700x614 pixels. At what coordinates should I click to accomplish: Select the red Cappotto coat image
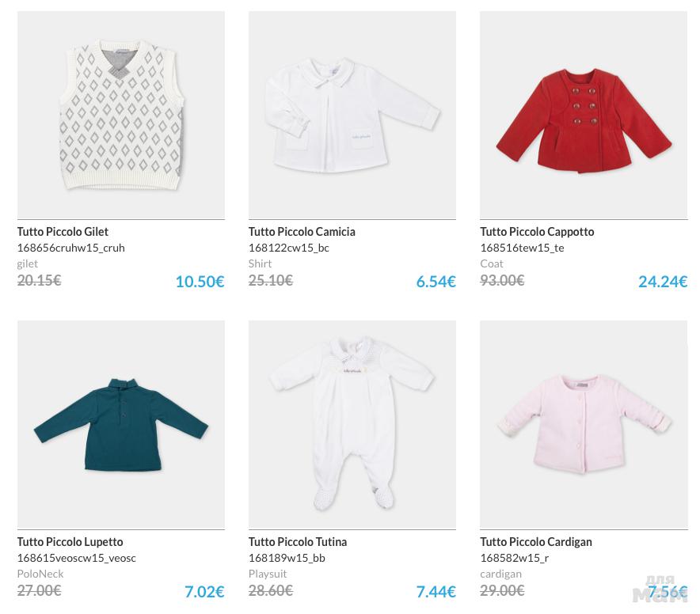click(x=584, y=115)
